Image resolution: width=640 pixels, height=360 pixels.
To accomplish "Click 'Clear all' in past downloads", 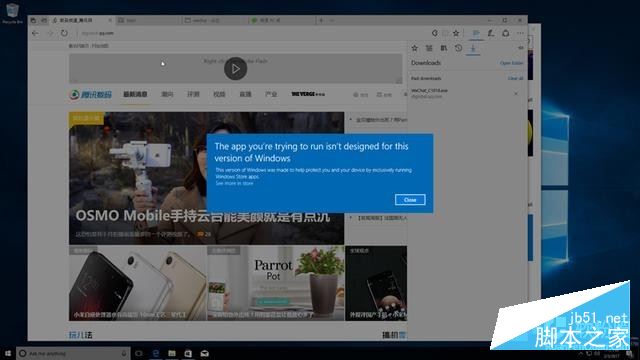I will click(x=515, y=78).
